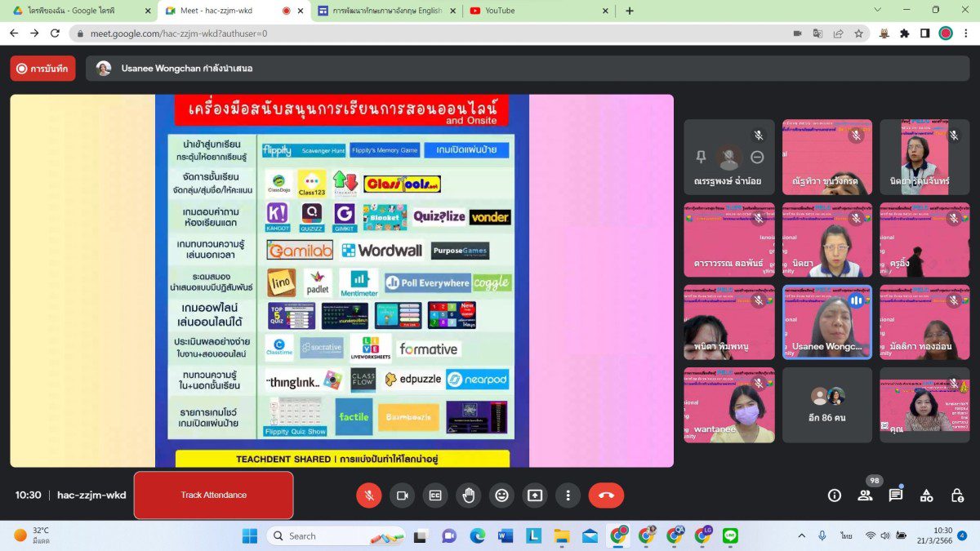Raise hand in the Meet call

point(469,495)
